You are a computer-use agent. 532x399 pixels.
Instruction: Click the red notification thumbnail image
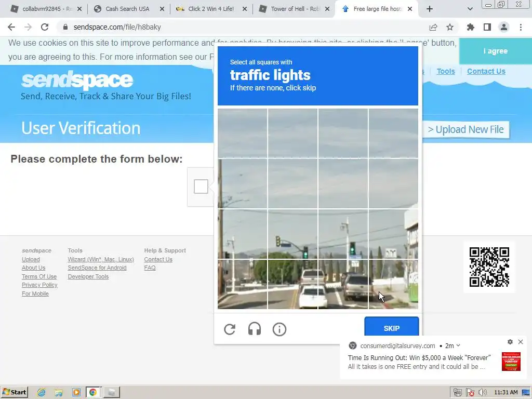click(511, 362)
